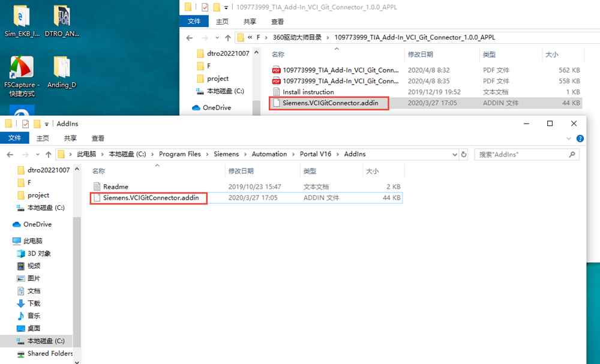Screen dimensions: 600x364
Task: Click the OneDrive cloud icon in AddIns sidebar
Action: (17, 224)
